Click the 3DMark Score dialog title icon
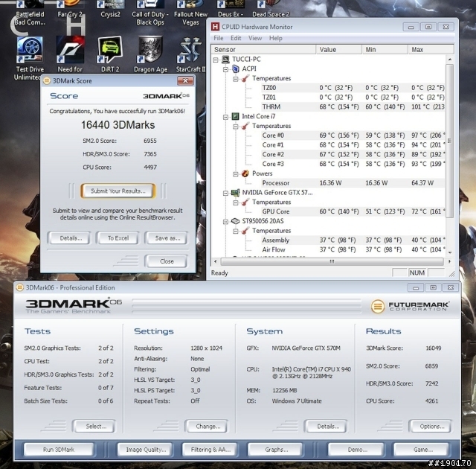The width and height of the screenshot is (476, 469). pos(47,81)
